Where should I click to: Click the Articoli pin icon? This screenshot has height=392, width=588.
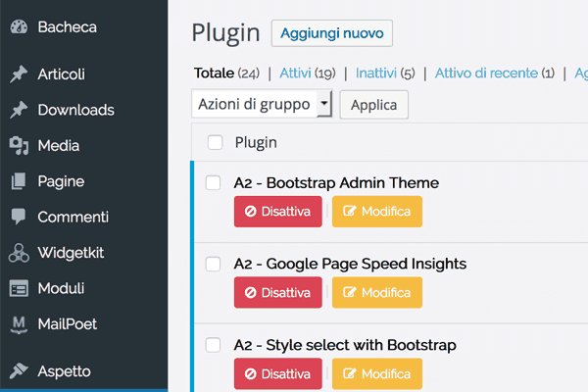[19, 73]
